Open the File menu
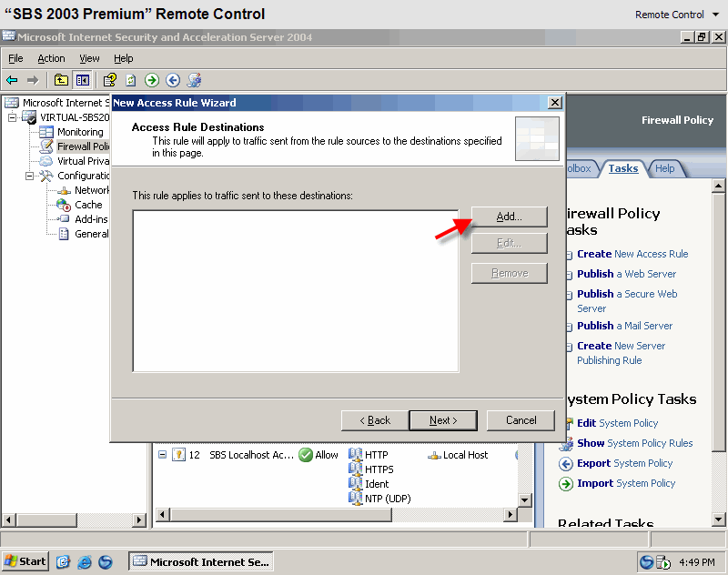 tap(15, 58)
